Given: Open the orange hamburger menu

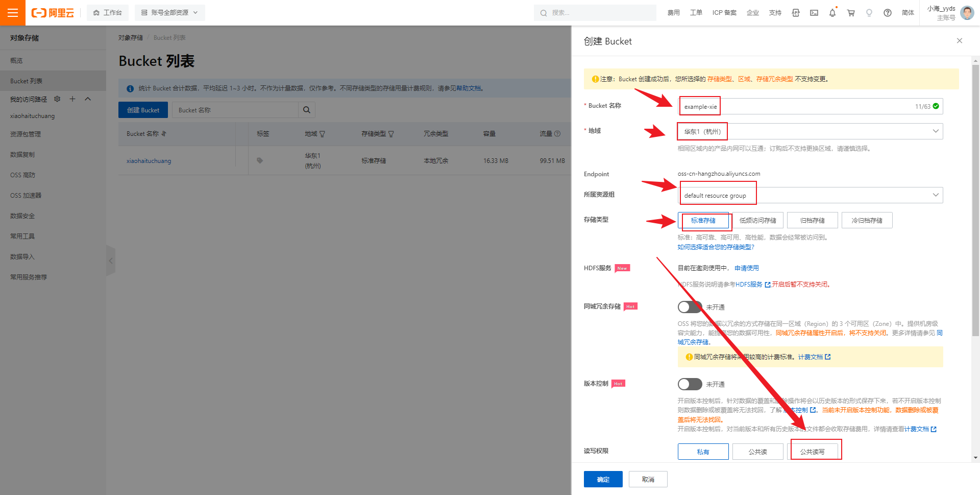Looking at the screenshot, I should click(13, 13).
